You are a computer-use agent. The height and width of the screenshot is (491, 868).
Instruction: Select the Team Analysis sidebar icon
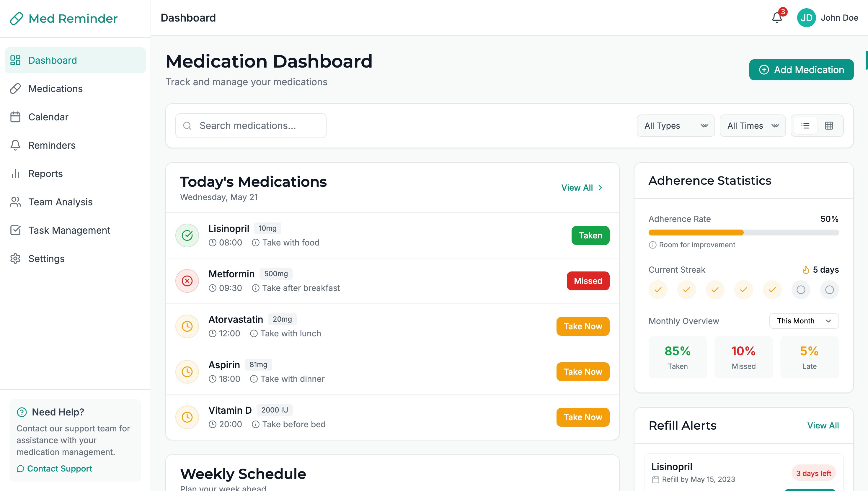click(15, 202)
